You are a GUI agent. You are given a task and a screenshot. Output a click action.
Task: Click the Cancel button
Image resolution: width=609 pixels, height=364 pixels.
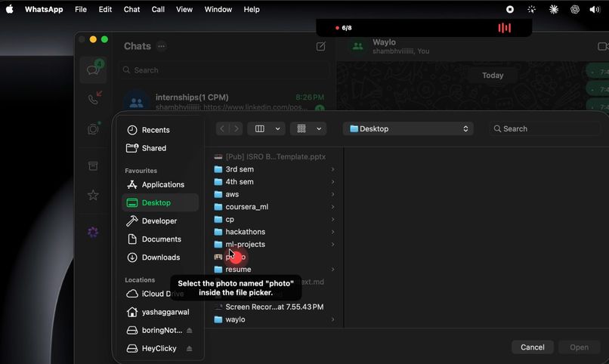(x=533, y=347)
